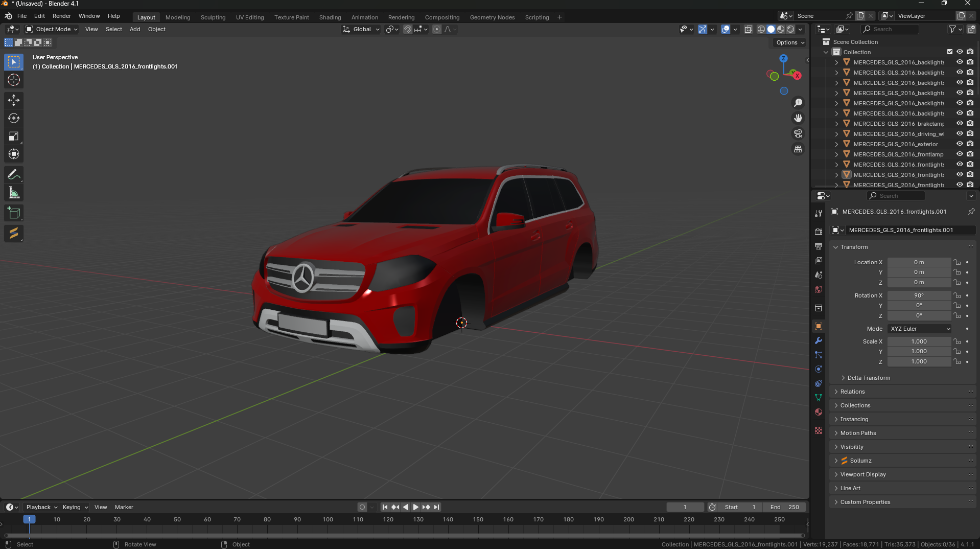Select the Add Cube tool
The width and height of the screenshot is (980, 549).
pyautogui.click(x=14, y=213)
